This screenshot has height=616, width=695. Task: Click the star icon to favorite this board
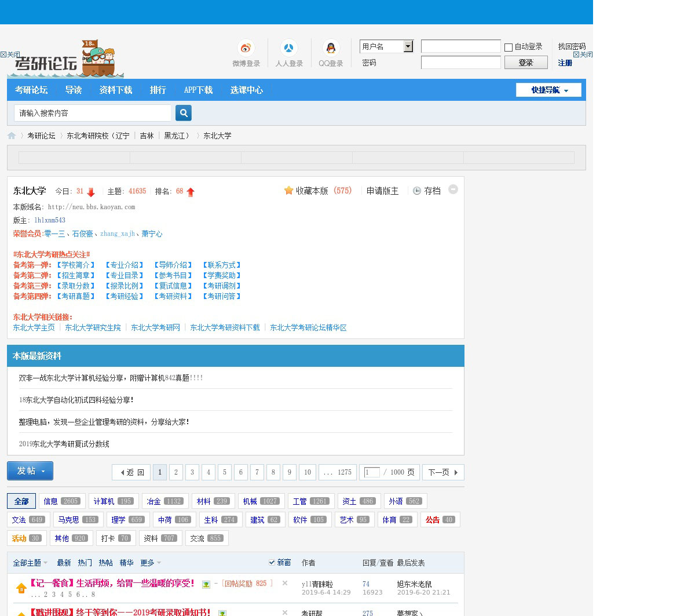[288, 191]
